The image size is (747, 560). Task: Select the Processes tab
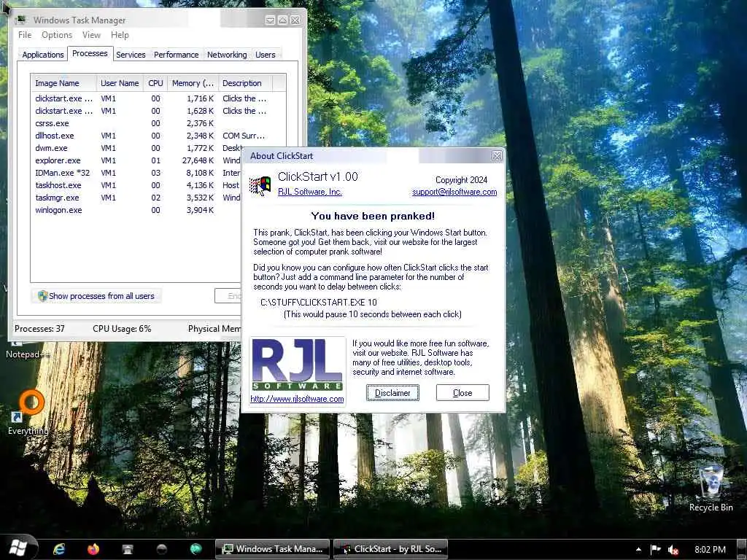coord(90,53)
